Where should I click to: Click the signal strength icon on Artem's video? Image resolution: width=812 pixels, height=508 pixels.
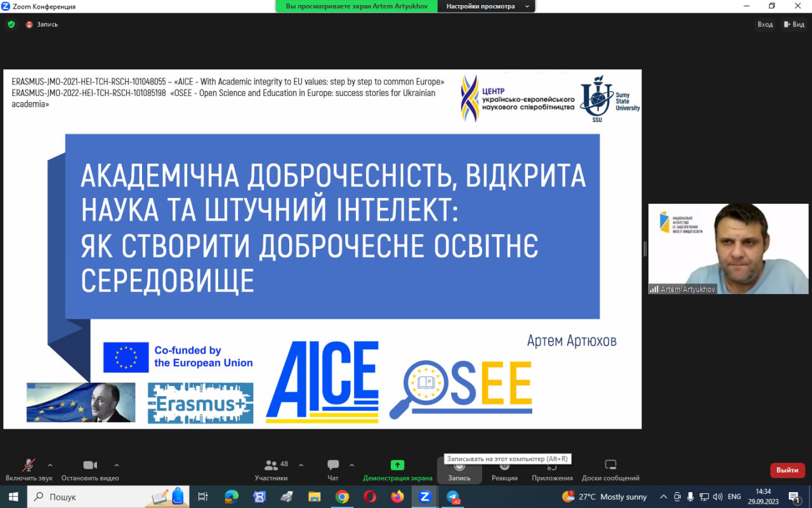pyautogui.click(x=654, y=289)
